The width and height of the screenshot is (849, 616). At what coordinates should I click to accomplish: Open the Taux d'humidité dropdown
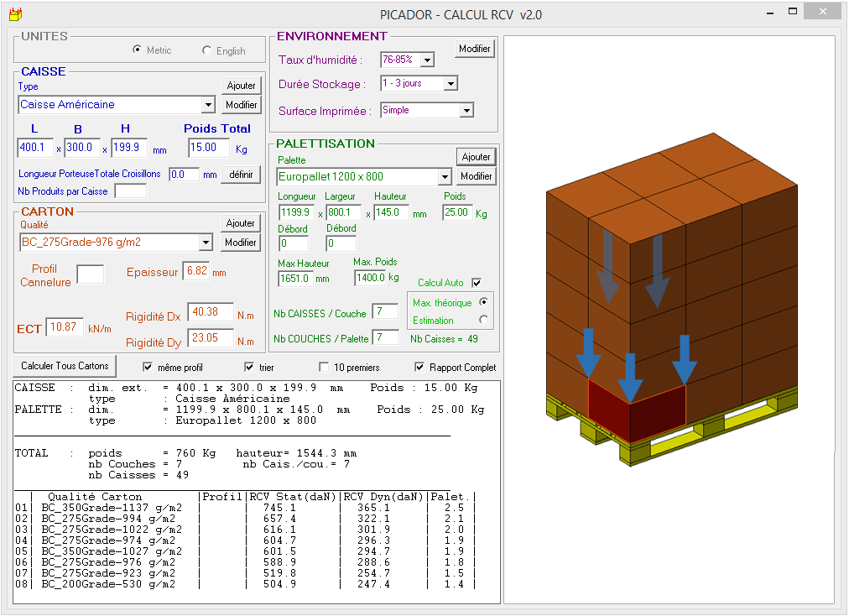tap(427, 60)
